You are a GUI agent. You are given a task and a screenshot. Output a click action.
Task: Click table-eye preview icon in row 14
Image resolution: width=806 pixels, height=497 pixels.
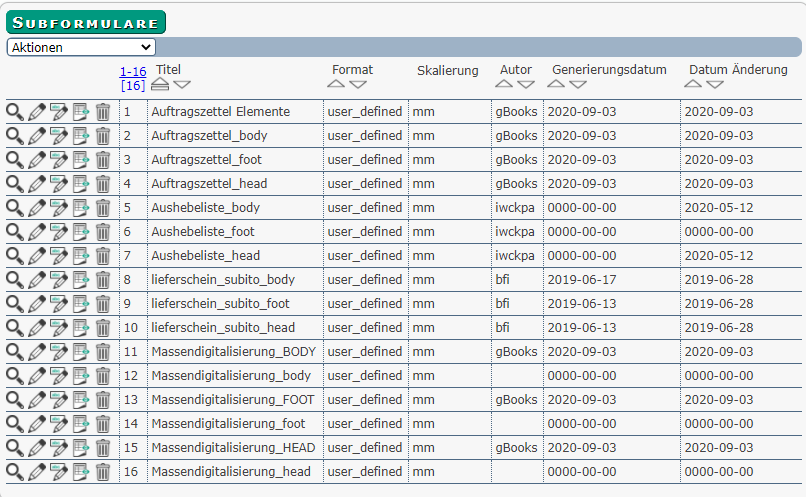[x=80, y=424]
